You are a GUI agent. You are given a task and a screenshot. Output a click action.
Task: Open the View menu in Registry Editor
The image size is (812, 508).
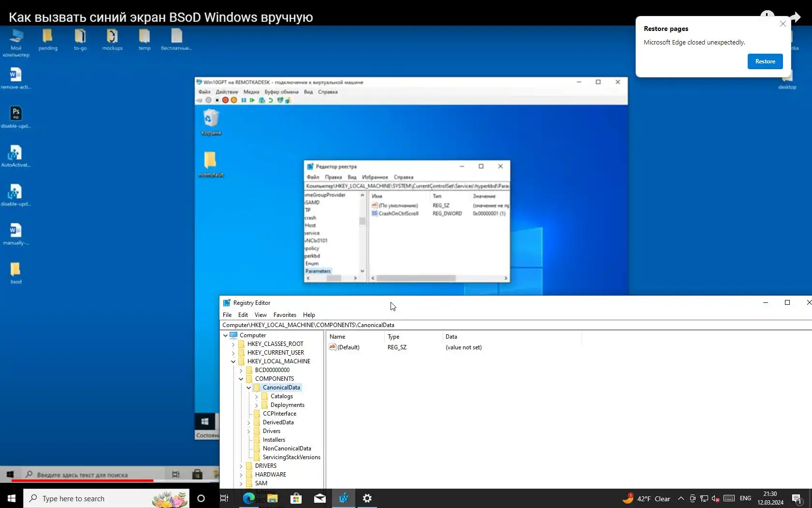coord(261,315)
